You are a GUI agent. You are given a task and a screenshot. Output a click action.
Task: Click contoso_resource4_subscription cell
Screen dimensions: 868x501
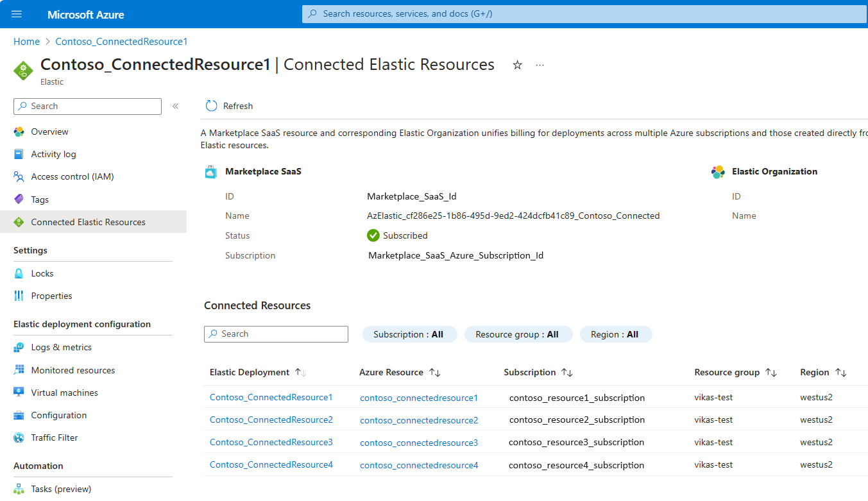[577, 465]
